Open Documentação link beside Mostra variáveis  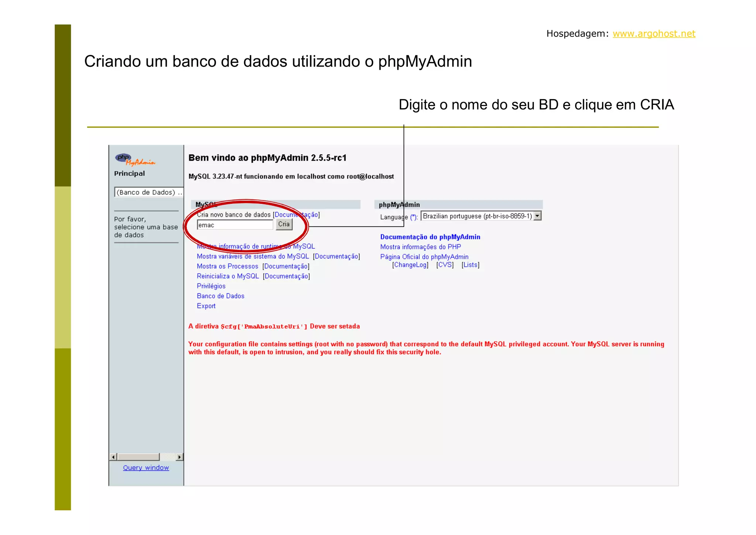coord(336,256)
